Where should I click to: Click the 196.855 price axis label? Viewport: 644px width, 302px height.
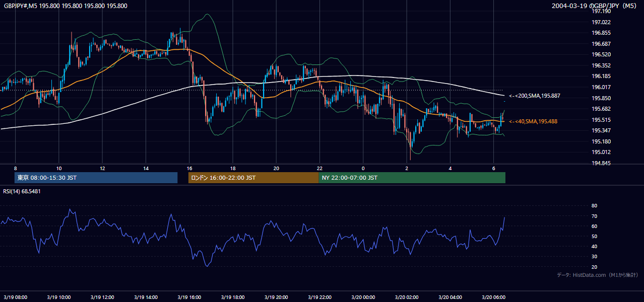601,33
